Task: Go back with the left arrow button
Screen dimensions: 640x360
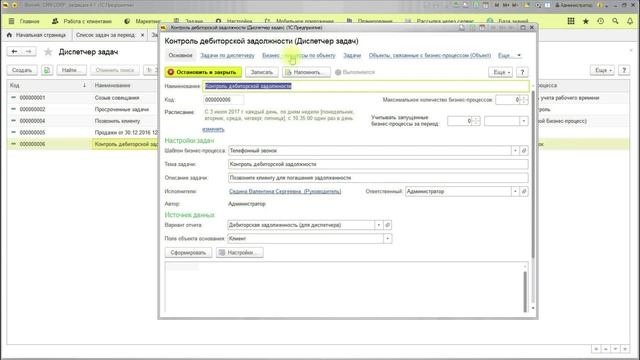Action: (x=15, y=51)
